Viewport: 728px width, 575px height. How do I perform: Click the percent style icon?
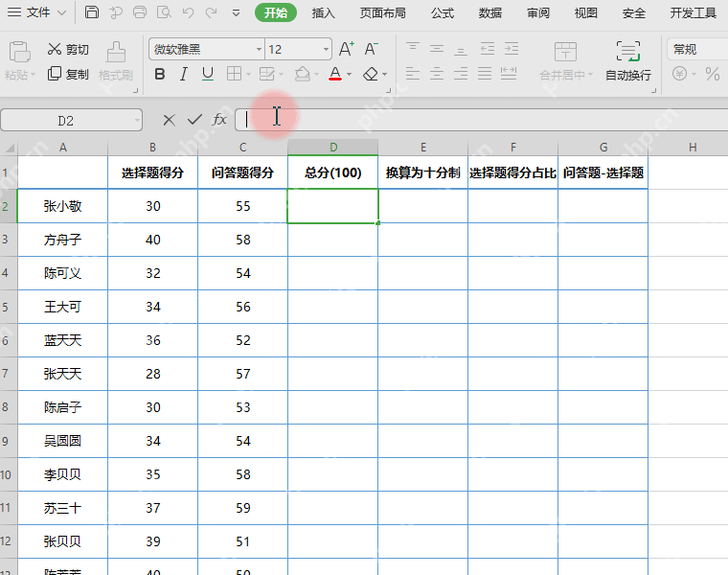713,74
